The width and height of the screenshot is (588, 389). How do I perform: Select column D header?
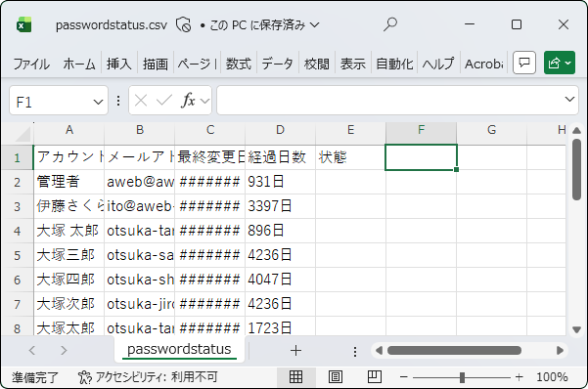point(280,130)
